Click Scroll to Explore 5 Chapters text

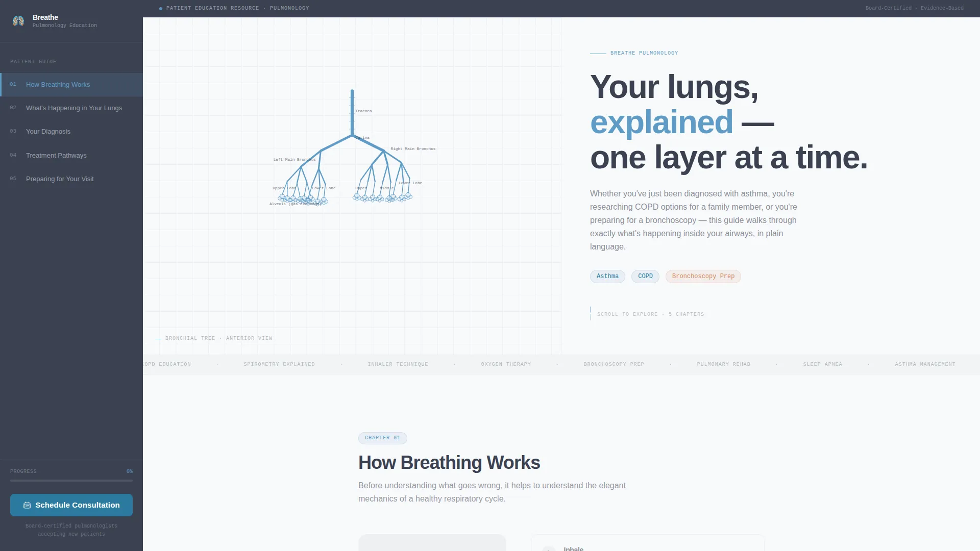(650, 314)
